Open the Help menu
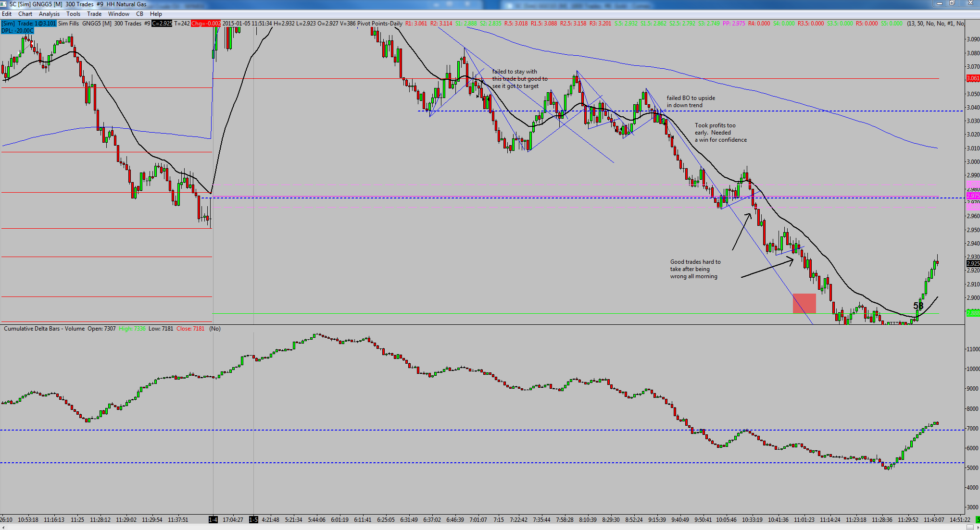This screenshot has width=980, height=530. coord(156,14)
